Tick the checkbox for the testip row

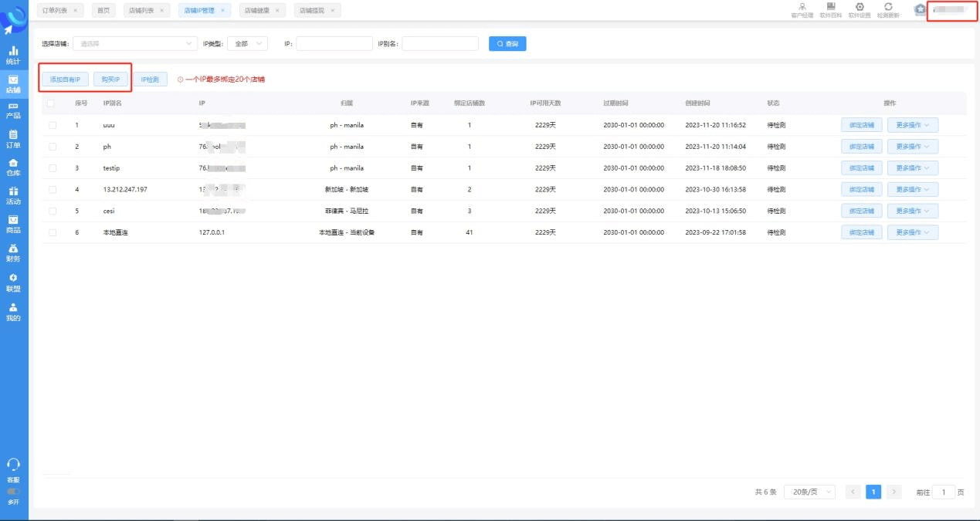click(x=52, y=168)
